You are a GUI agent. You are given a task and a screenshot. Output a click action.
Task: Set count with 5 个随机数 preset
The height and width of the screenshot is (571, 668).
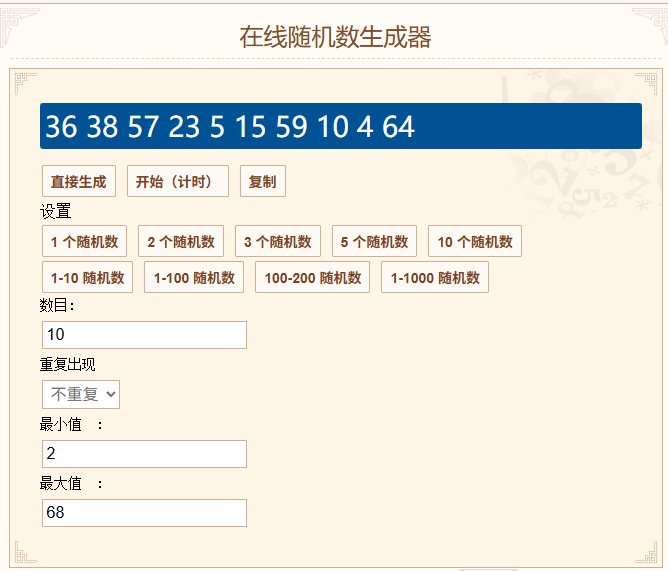coord(374,241)
